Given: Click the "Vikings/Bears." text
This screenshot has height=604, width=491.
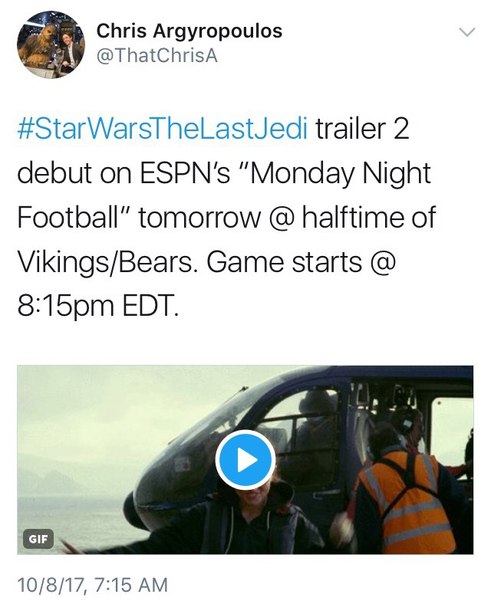Looking at the screenshot, I should click(105, 263).
